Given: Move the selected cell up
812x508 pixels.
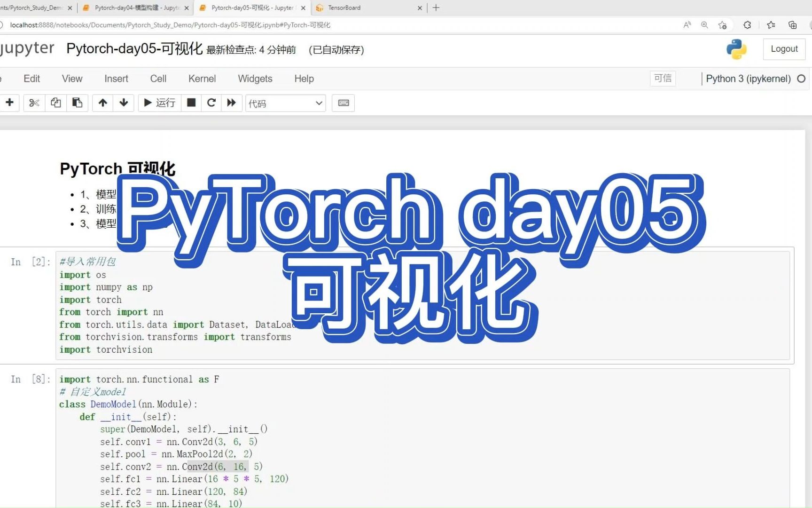Looking at the screenshot, I should tap(103, 103).
